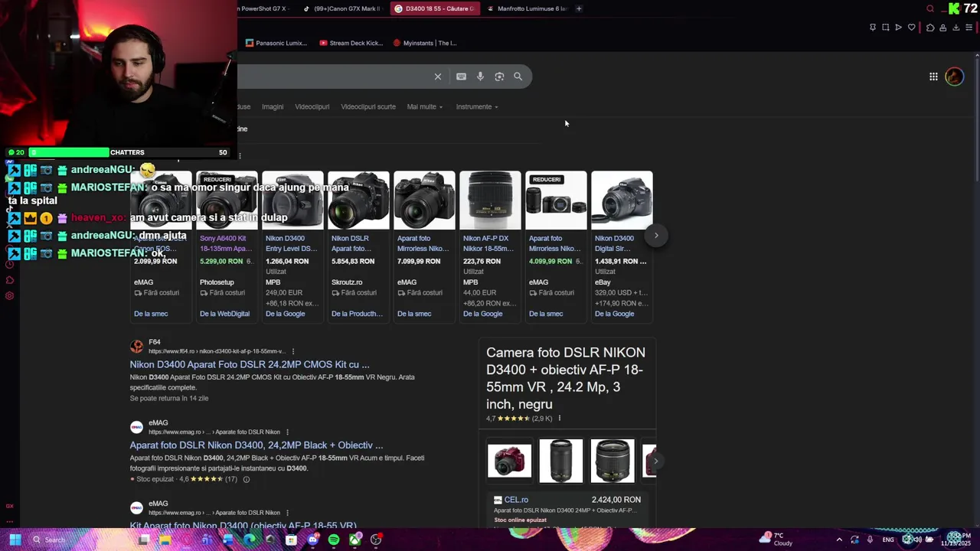Open the CEL.ro seller link
Screen dimensions: 980x551
tap(516, 500)
